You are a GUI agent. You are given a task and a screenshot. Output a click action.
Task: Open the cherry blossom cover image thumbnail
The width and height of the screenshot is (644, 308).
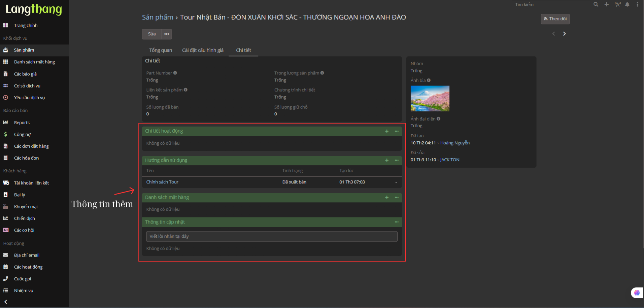click(430, 99)
